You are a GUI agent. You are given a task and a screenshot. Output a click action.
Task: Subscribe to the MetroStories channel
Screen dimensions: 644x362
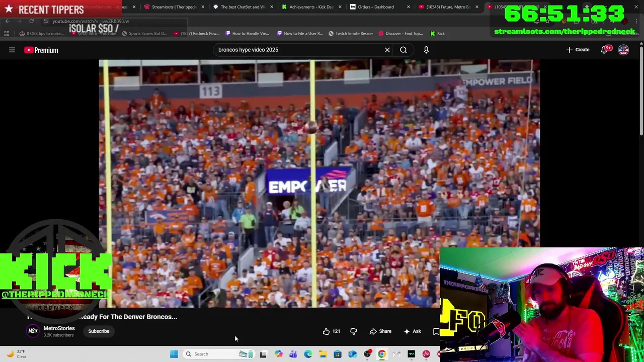[99, 331]
